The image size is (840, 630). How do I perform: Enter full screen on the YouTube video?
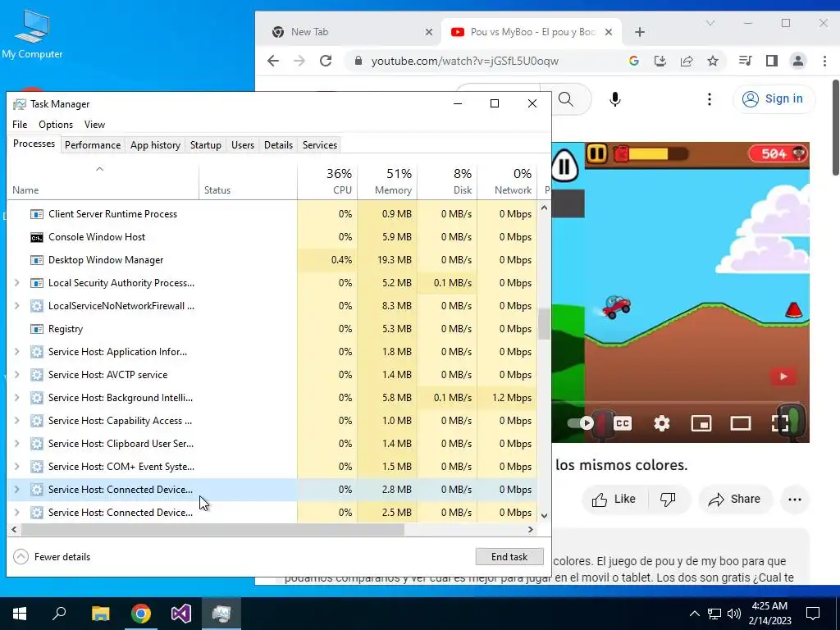pos(779,423)
